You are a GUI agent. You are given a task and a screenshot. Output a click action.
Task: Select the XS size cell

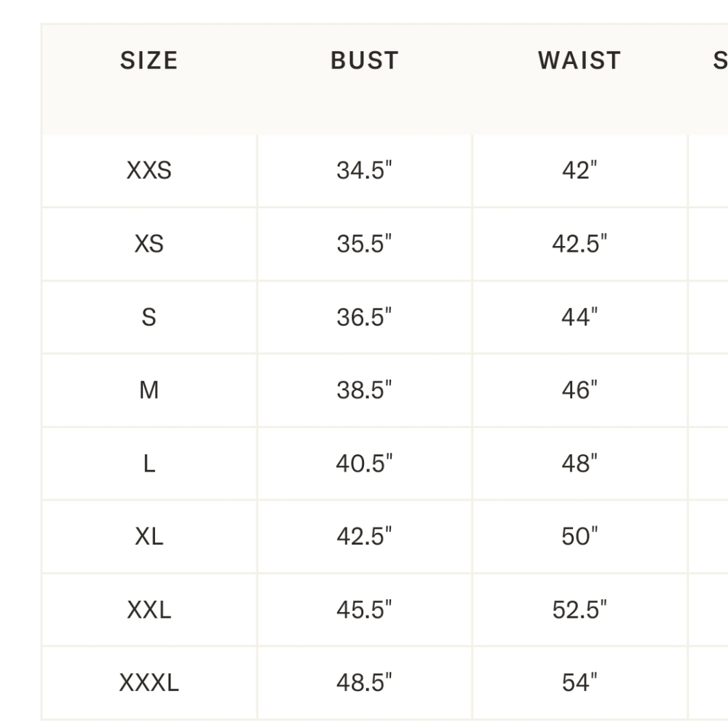149,244
